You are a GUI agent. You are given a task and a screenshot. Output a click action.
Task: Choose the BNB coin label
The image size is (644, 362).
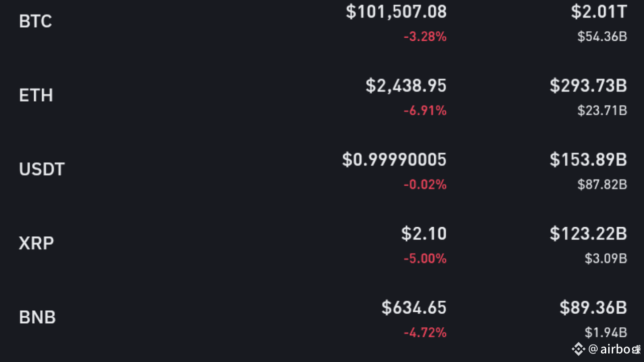37,317
